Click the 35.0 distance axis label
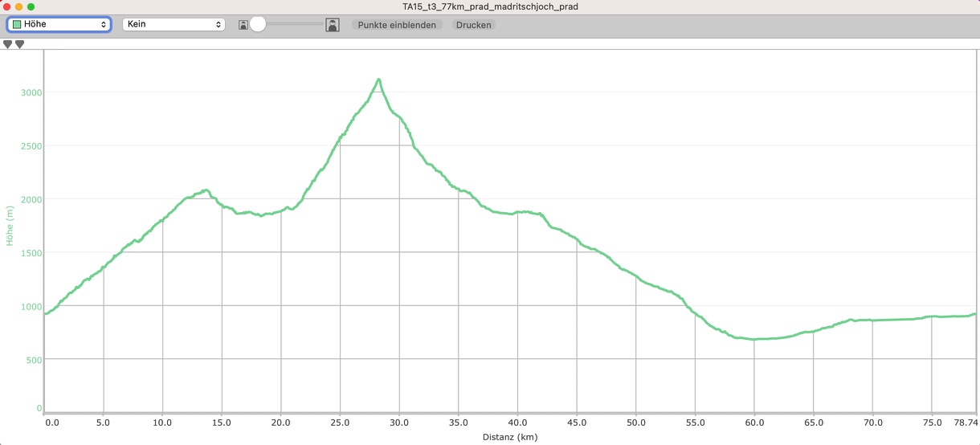Viewport: 980px width, 445px height. 459,422
